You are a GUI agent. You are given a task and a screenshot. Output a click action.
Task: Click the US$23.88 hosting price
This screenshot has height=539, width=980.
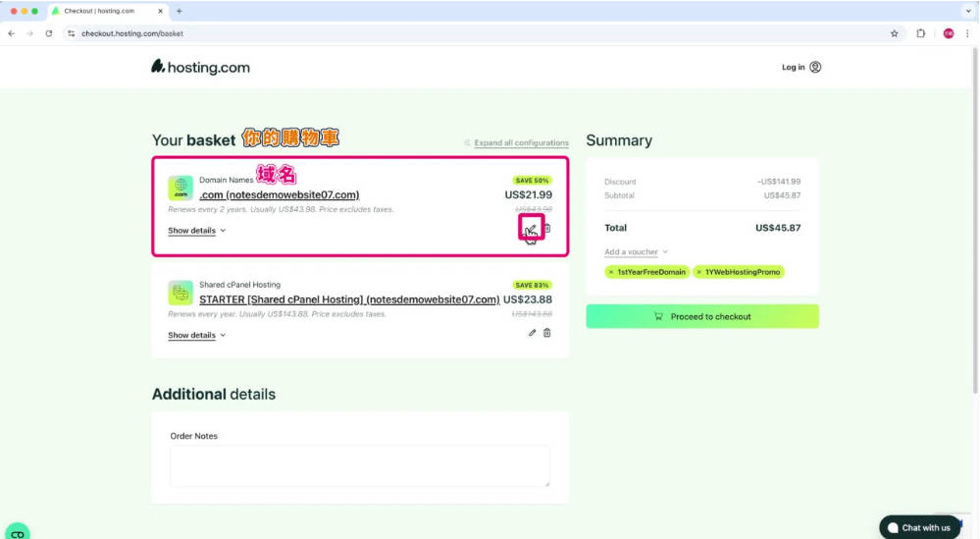[528, 299]
